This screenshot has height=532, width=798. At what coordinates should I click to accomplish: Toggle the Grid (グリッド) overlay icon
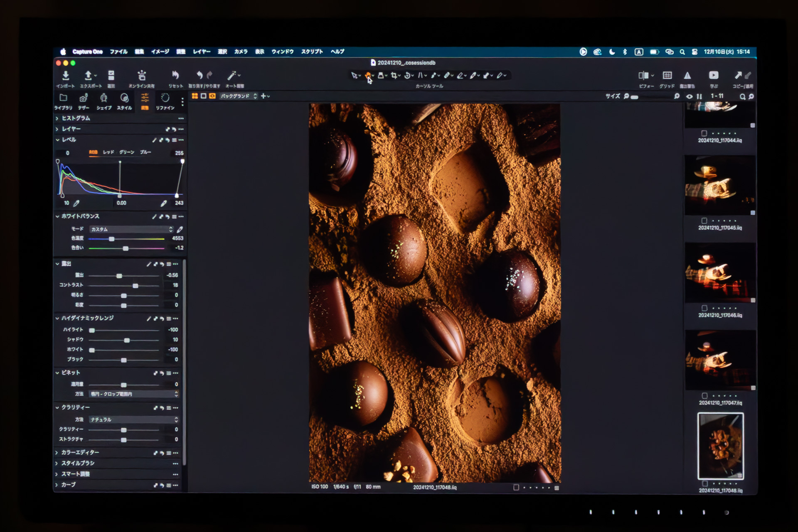tap(667, 76)
